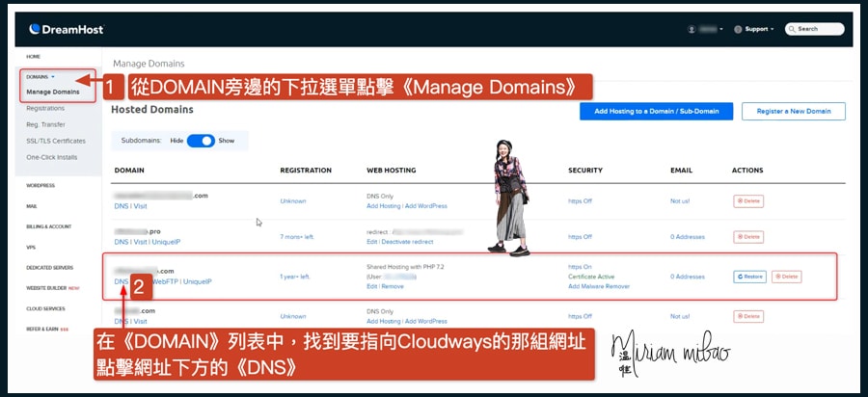The height and width of the screenshot is (397, 868).
Task: Click '0 Addresses' beside the Restore button
Action: coord(688,277)
